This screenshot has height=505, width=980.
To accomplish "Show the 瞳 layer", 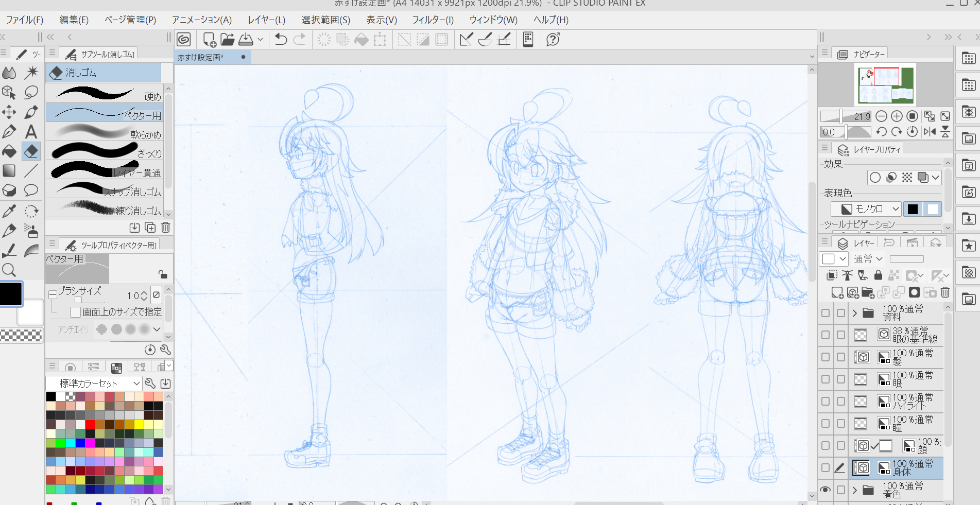I will click(826, 424).
